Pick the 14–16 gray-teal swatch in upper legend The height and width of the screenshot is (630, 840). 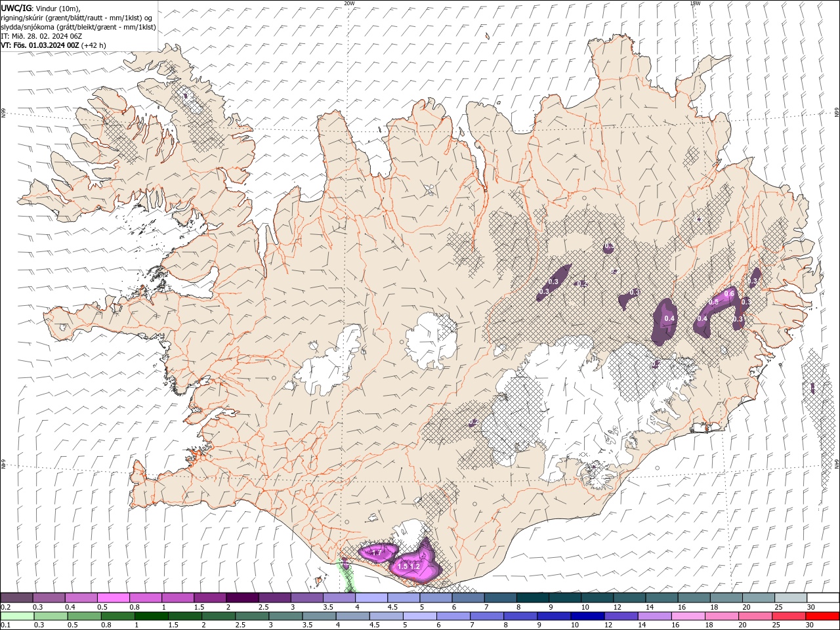(662, 598)
